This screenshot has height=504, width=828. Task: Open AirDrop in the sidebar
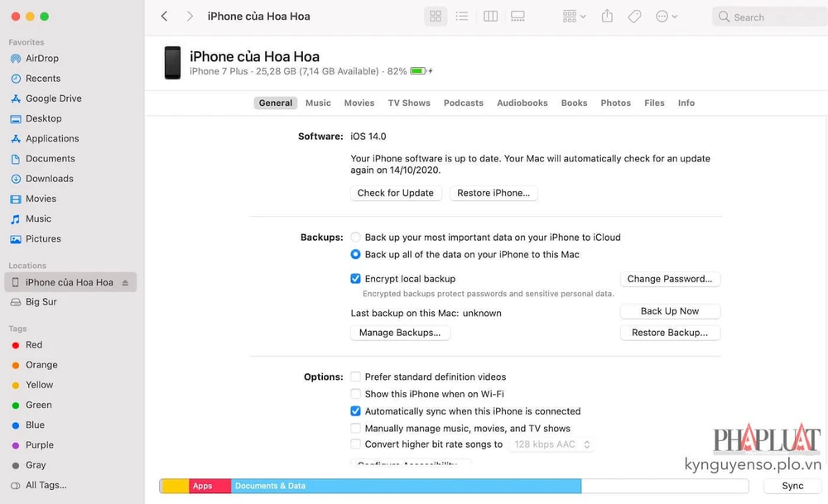tap(41, 59)
